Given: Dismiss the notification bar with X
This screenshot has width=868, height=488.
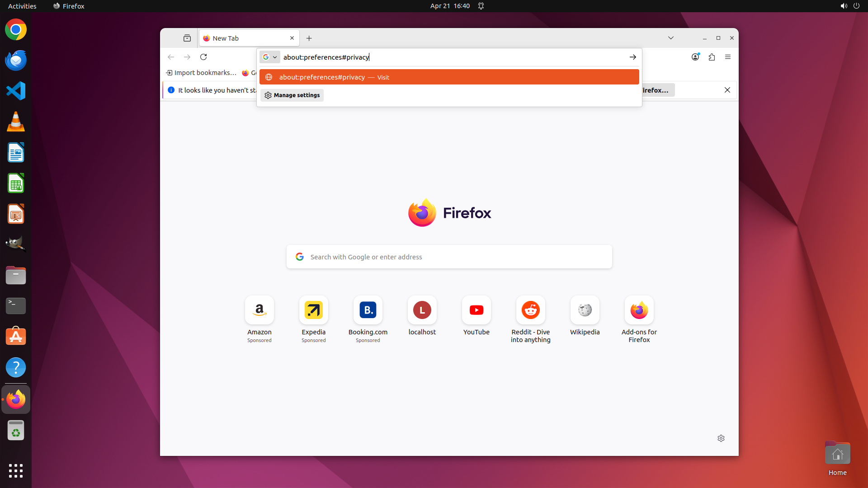Looking at the screenshot, I should (727, 90).
